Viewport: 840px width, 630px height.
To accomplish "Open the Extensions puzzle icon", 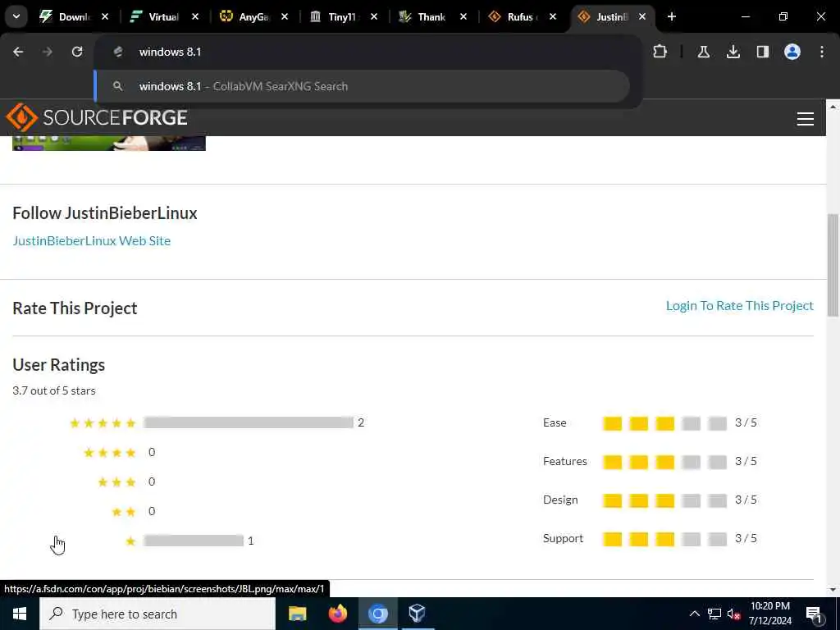I will [660, 52].
